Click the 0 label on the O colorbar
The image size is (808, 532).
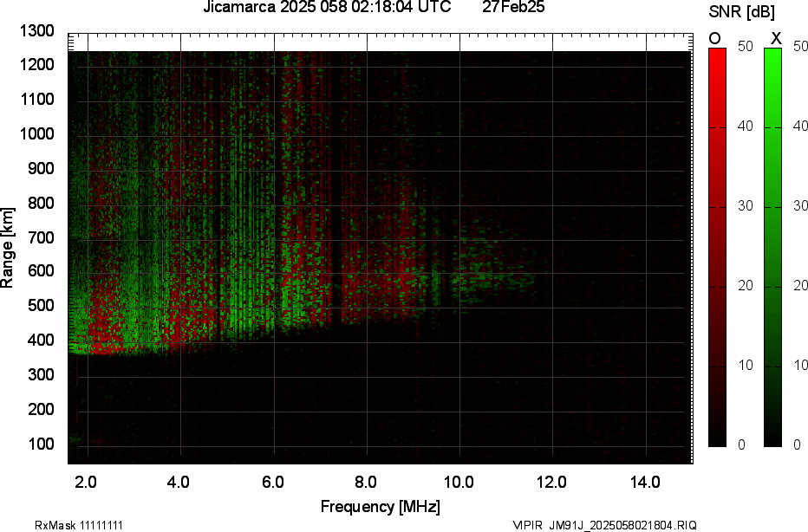[741, 444]
